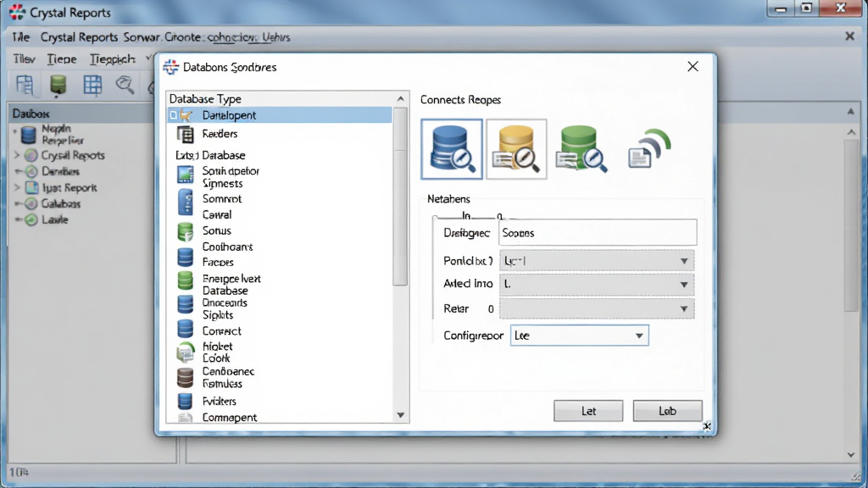Click the main window vertical scrollbar down arrow

pos(851,455)
